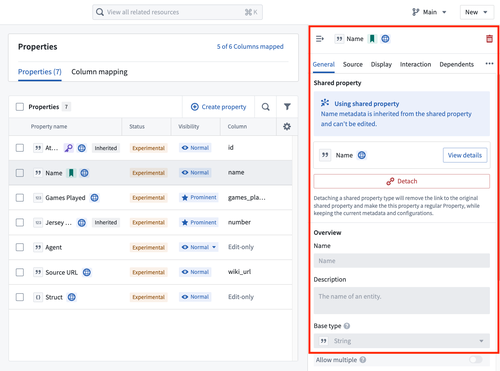Switch to the Dependents tab
The width and height of the screenshot is (500, 371).
tap(456, 64)
